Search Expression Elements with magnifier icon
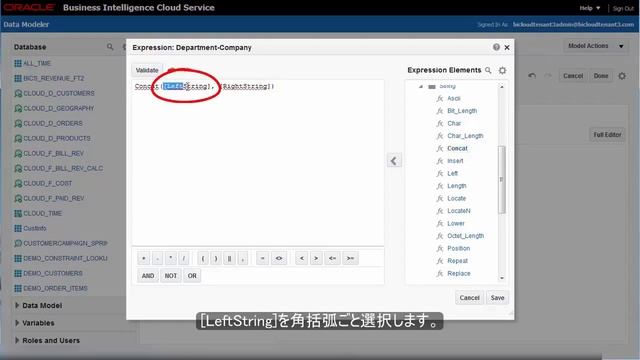This screenshot has height=360, width=640. point(488,70)
